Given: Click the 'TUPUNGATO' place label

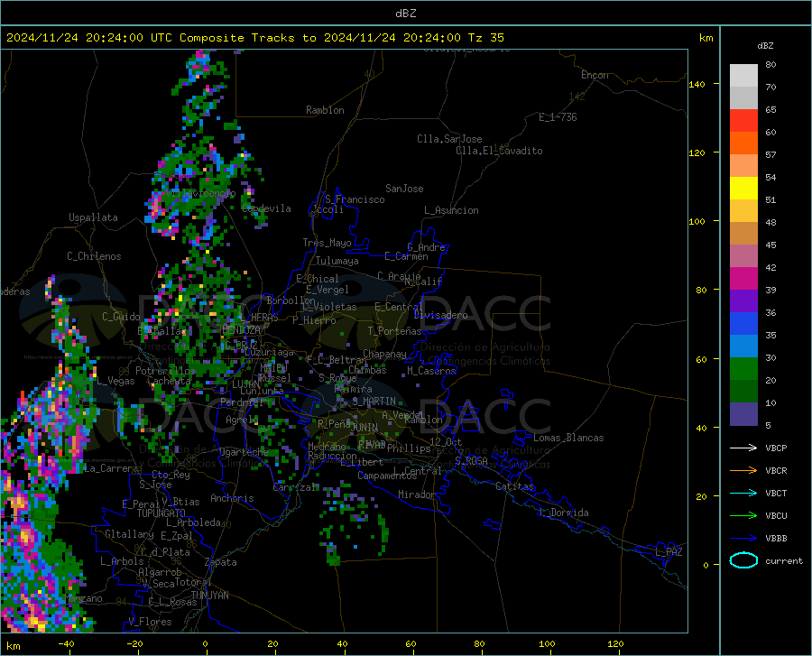Looking at the screenshot, I should click(161, 513).
